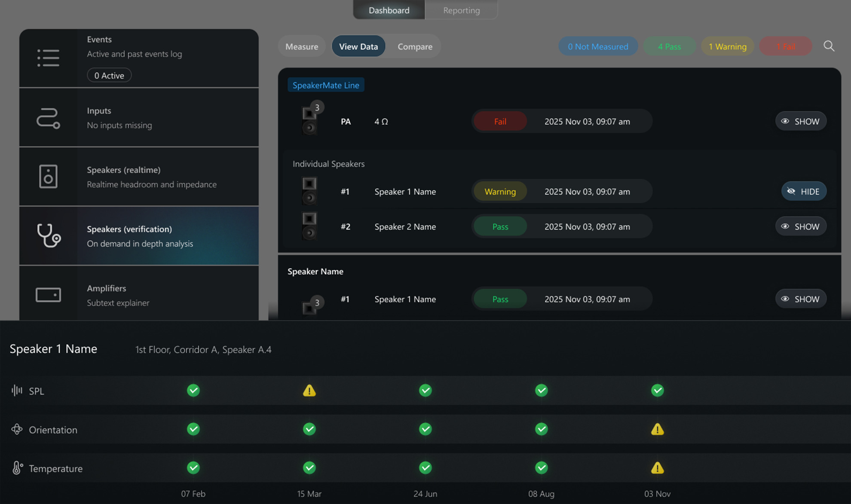This screenshot has height=504, width=851.
Task: Click the Orientation icon
Action: (17, 429)
